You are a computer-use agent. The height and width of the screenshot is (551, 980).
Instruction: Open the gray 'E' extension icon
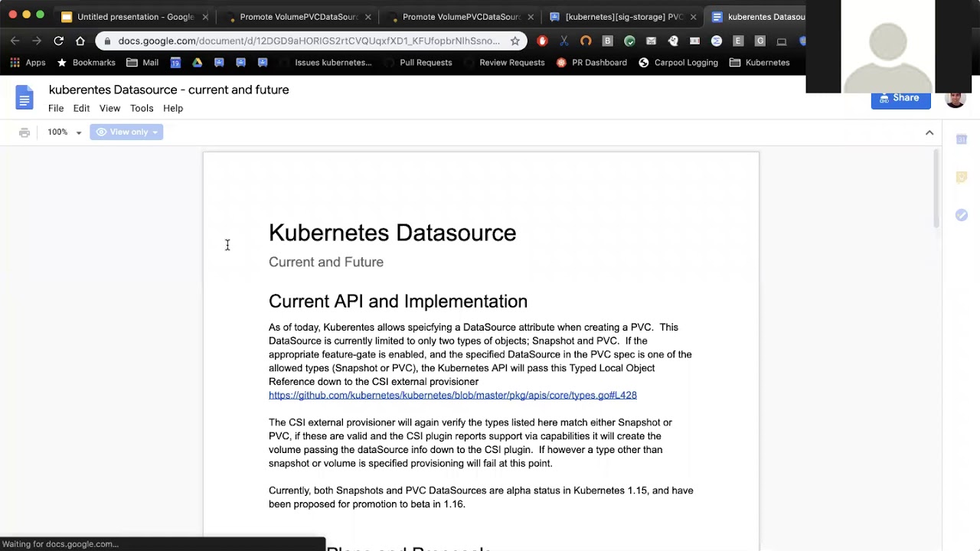[x=738, y=41]
